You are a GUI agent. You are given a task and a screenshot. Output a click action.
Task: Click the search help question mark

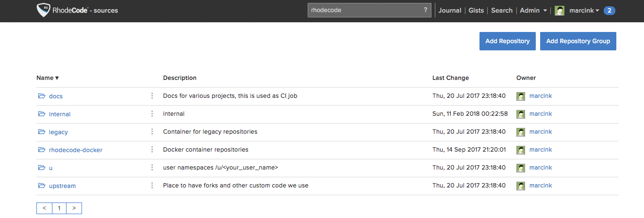[426, 10]
